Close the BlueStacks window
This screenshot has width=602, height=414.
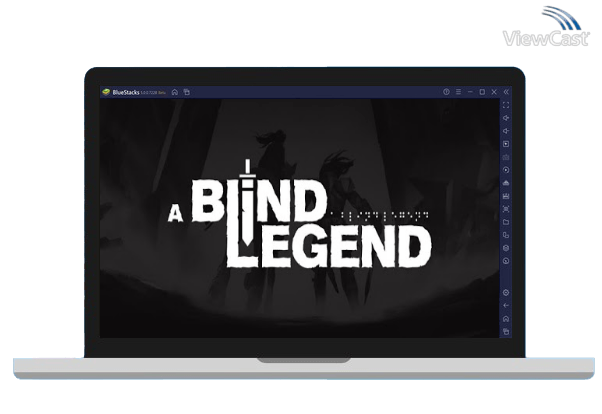pos(494,92)
